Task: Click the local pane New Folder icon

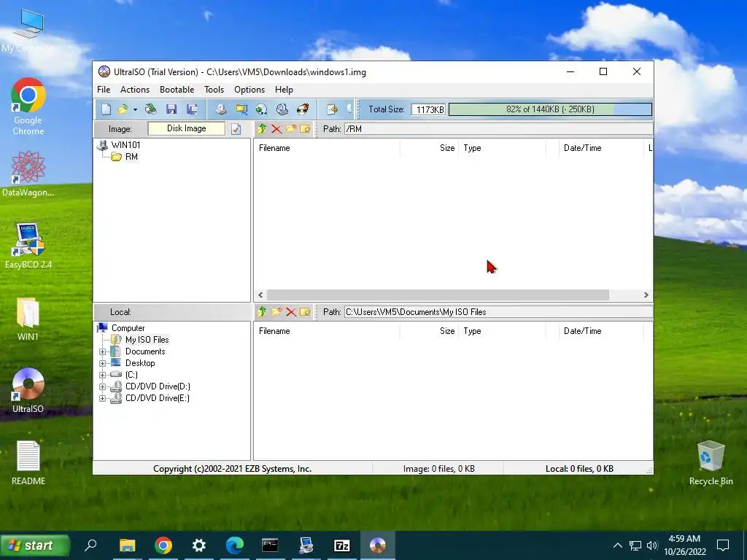Action: click(x=276, y=312)
